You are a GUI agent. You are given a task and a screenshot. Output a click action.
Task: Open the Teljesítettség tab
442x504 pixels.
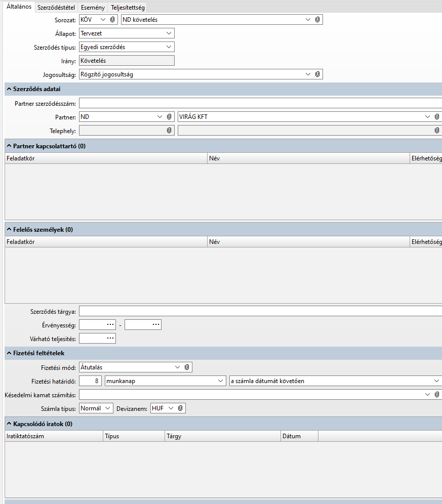(128, 8)
